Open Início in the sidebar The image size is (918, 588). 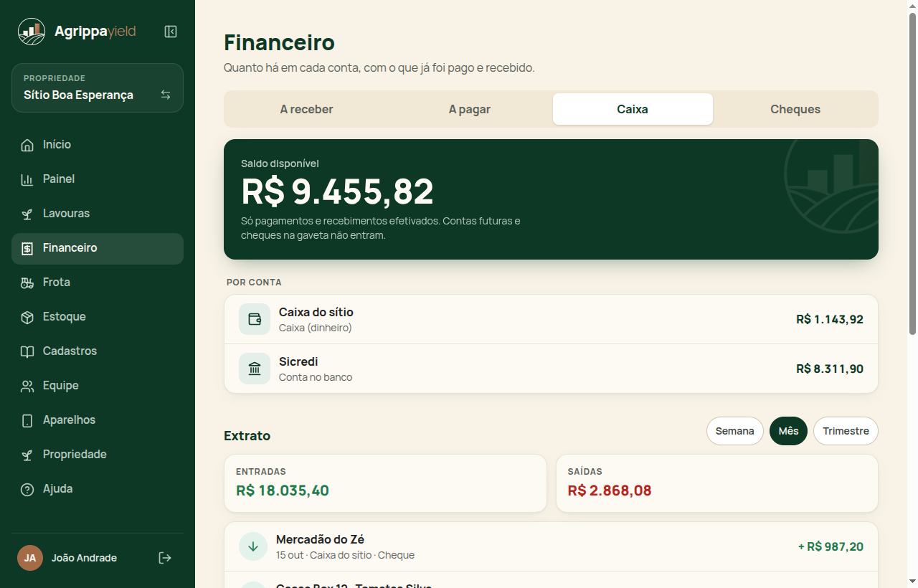pos(98,145)
